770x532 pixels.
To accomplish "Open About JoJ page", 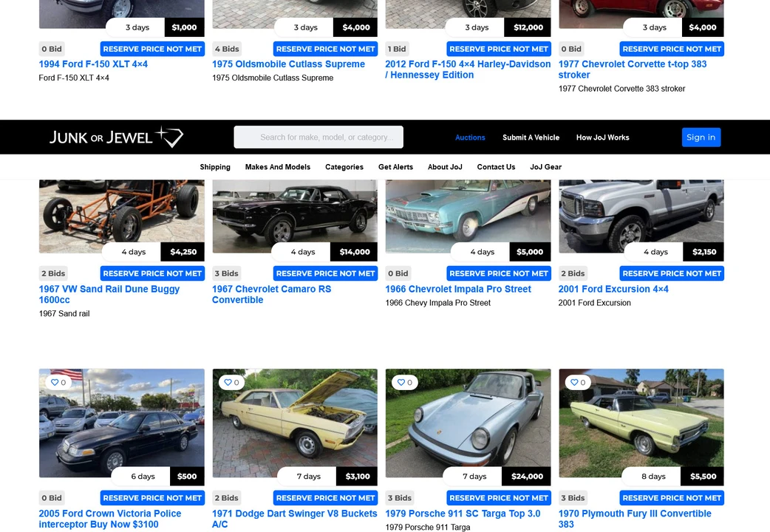I will point(445,167).
